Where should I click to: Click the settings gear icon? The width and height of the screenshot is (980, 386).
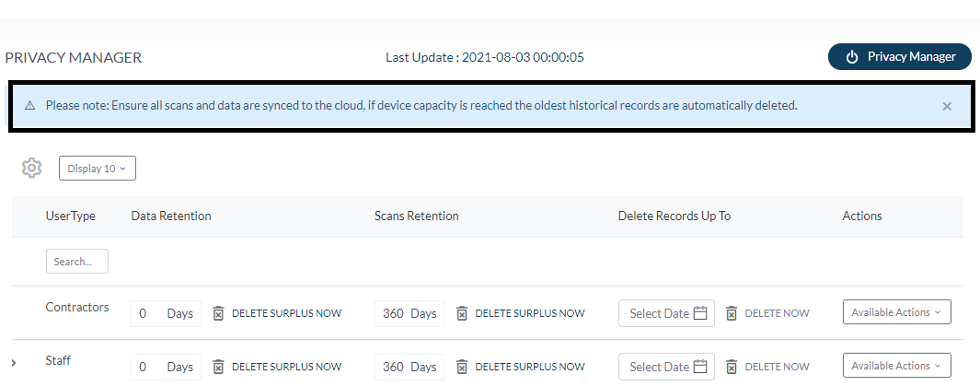(x=32, y=168)
